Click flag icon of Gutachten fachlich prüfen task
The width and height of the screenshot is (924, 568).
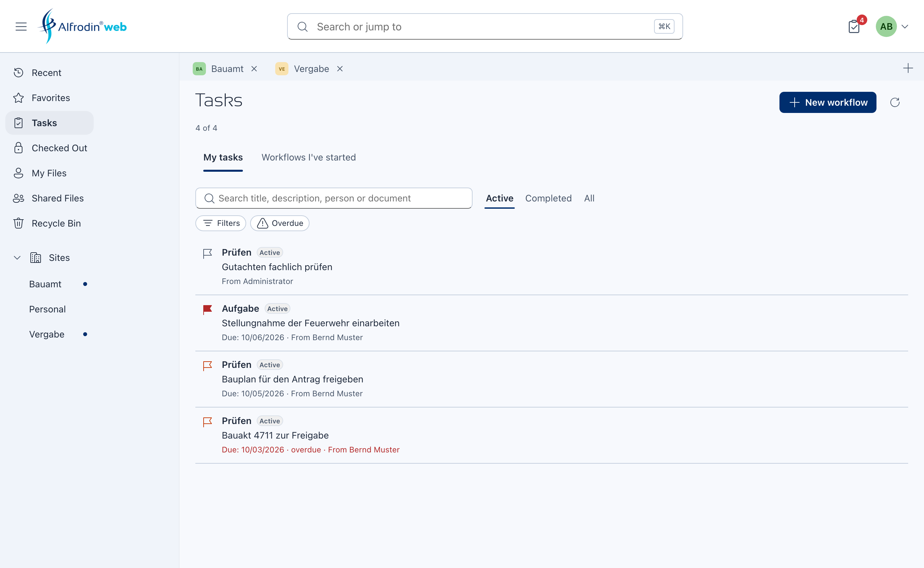(208, 254)
